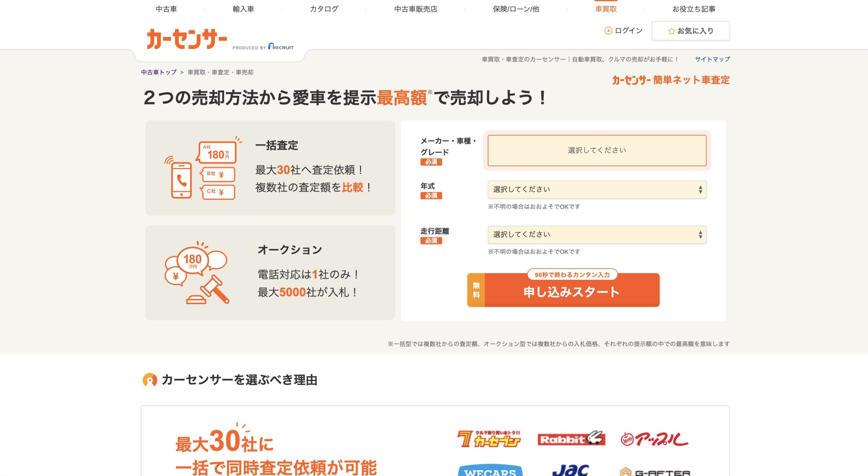Screen dimensions: 868x476
Task: Click the 最大5000社が入札！ text
Action: [308, 292]
